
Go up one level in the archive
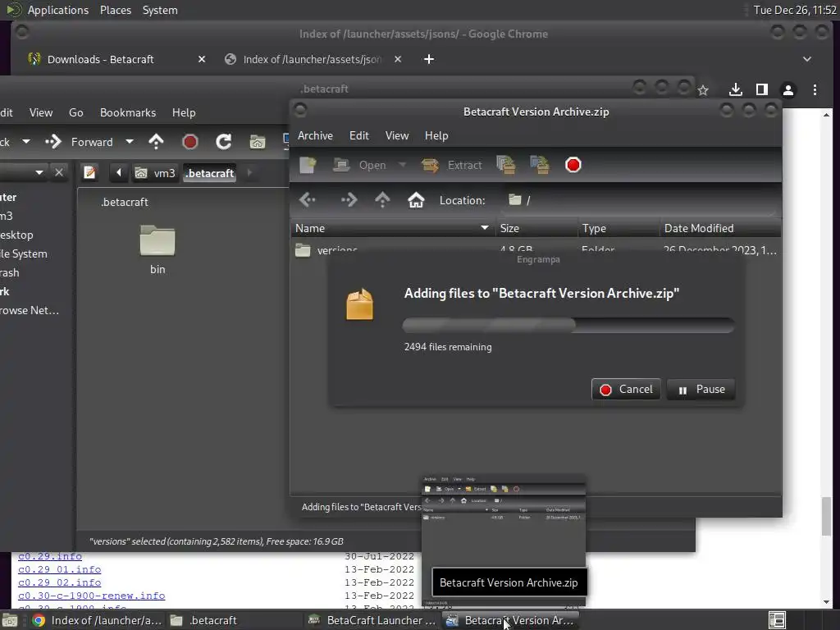(382, 200)
